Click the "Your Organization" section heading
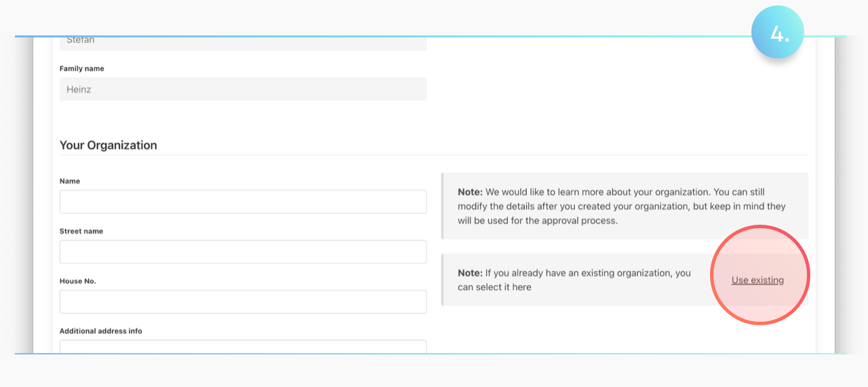Viewport: 868px width, 387px height. (108, 145)
